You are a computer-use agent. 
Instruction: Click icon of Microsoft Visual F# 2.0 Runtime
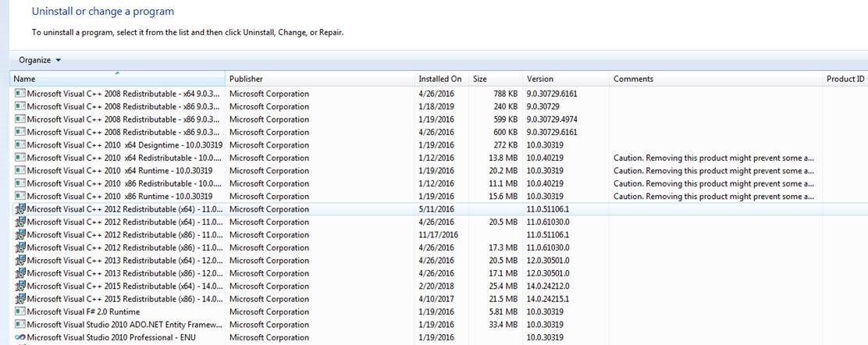[20, 311]
